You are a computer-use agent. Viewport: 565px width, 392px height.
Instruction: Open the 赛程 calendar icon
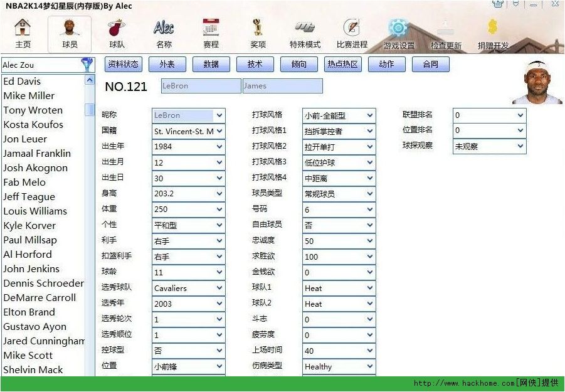pyautogui.click(x=211, y=34)
